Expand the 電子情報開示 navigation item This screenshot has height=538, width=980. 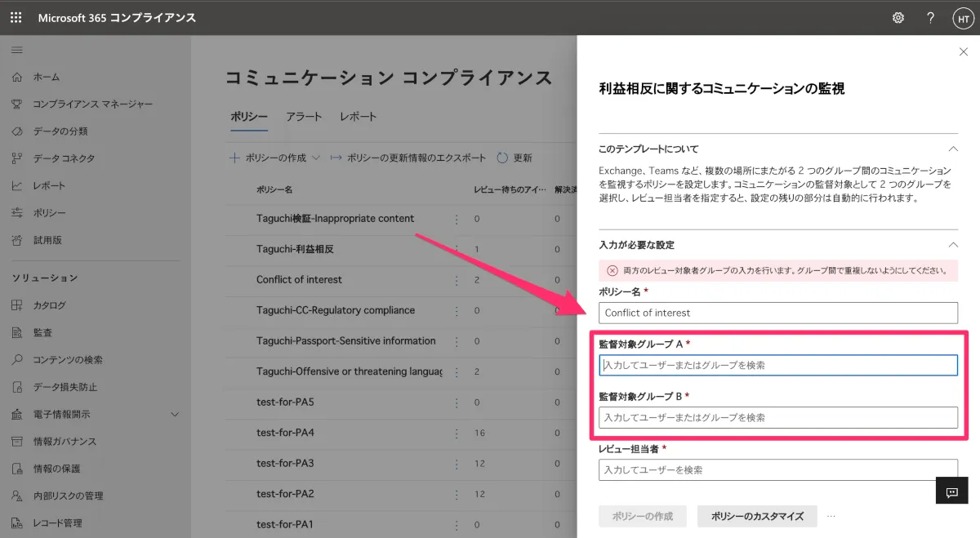pyautogui.click(x=174, y=414)
